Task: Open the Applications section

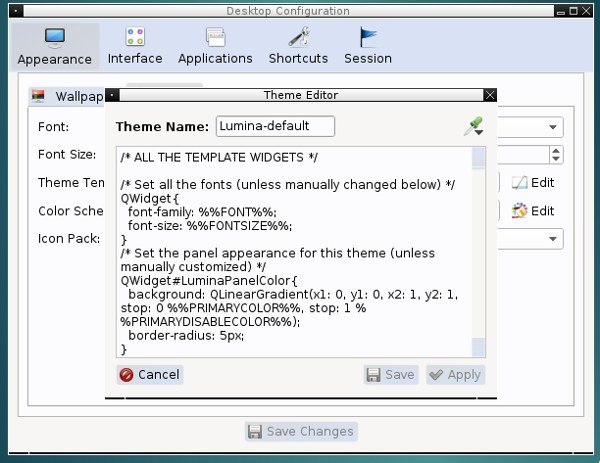Action: (x=215, y=46)
